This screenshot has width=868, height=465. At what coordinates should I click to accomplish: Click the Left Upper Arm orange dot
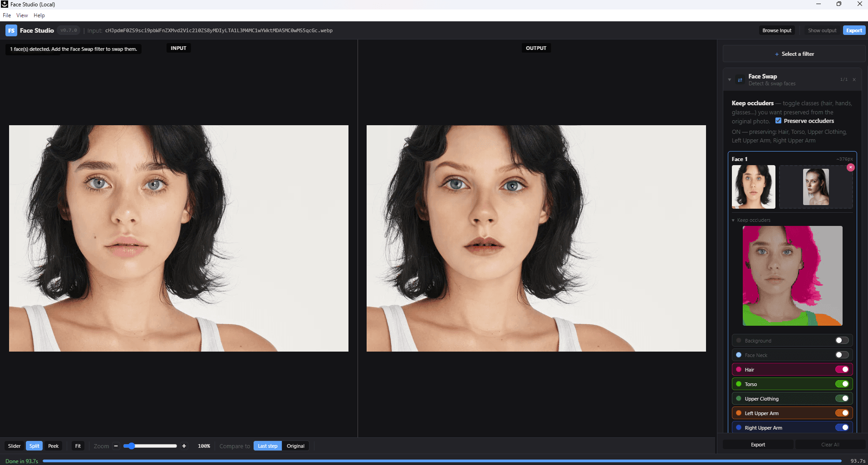(739, 413)
